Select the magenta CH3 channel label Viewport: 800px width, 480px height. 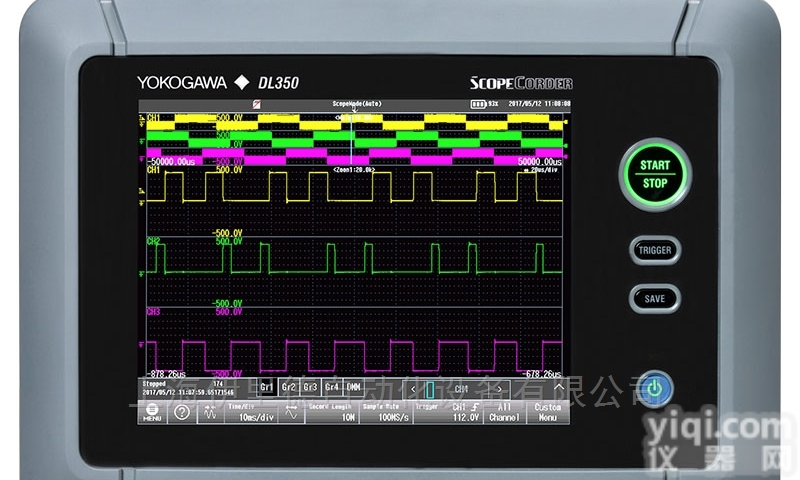[x=153, y=311]
